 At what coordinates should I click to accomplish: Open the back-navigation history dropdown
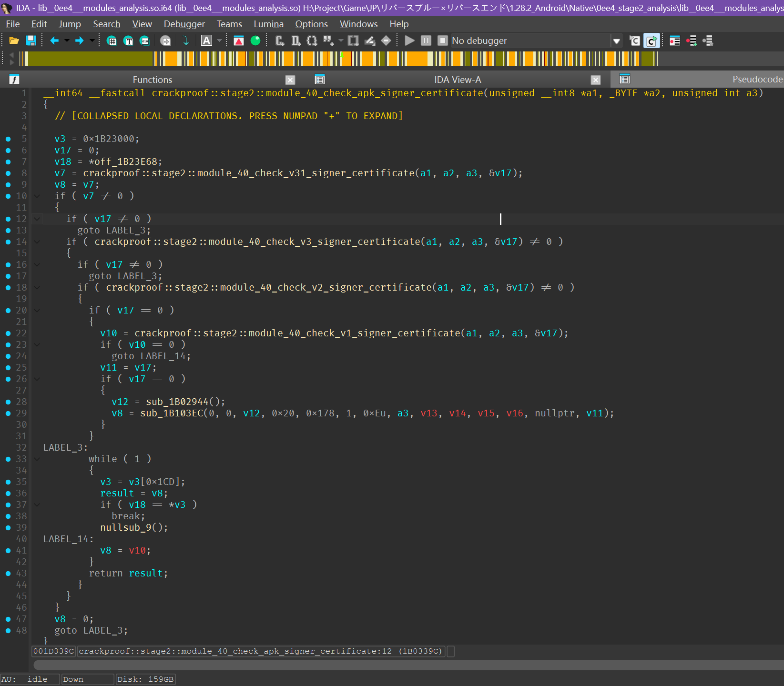click(67, 41)
